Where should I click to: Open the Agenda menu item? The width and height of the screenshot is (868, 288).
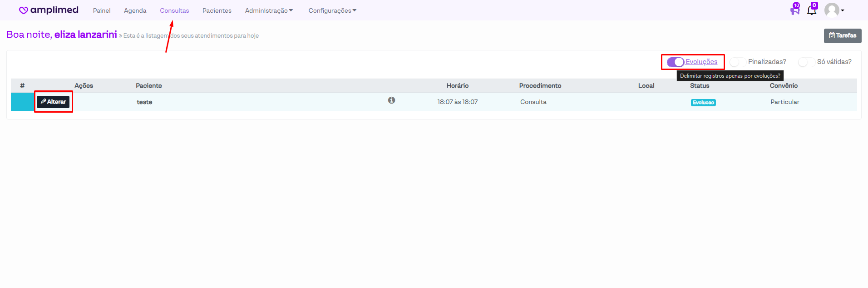pos(135,10)
